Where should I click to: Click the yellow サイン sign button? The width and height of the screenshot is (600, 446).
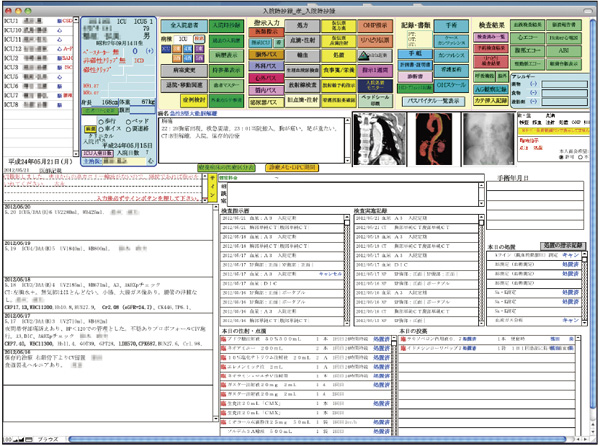coord(211,188)
